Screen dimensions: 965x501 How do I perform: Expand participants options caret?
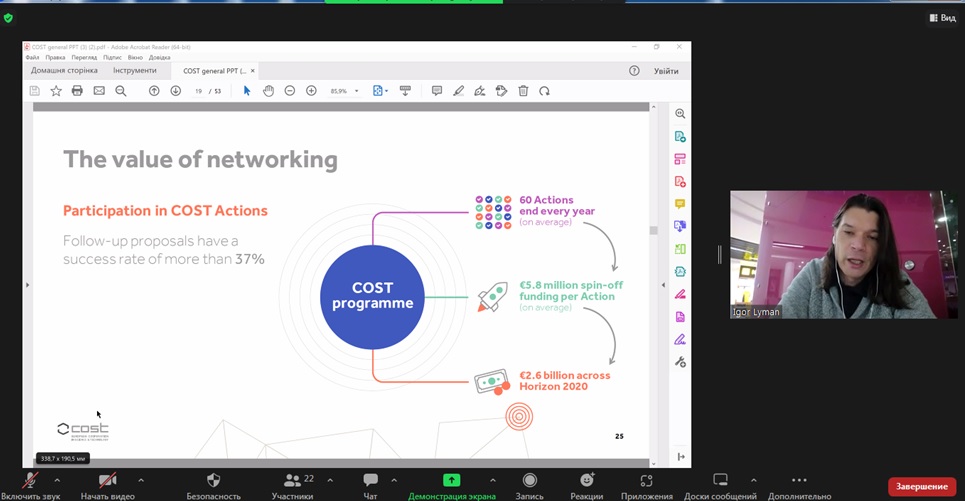[x=330, y=480]
